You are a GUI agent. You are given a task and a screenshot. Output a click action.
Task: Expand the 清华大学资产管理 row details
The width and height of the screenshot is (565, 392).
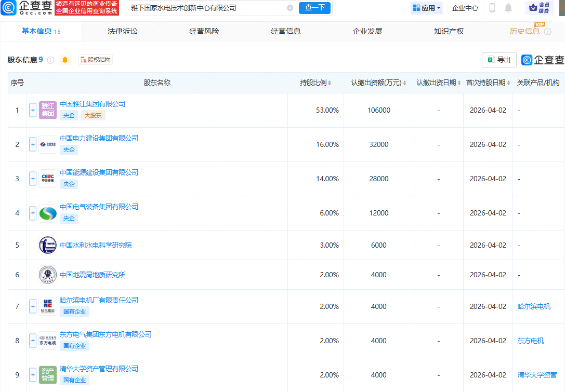pos(33,375)
